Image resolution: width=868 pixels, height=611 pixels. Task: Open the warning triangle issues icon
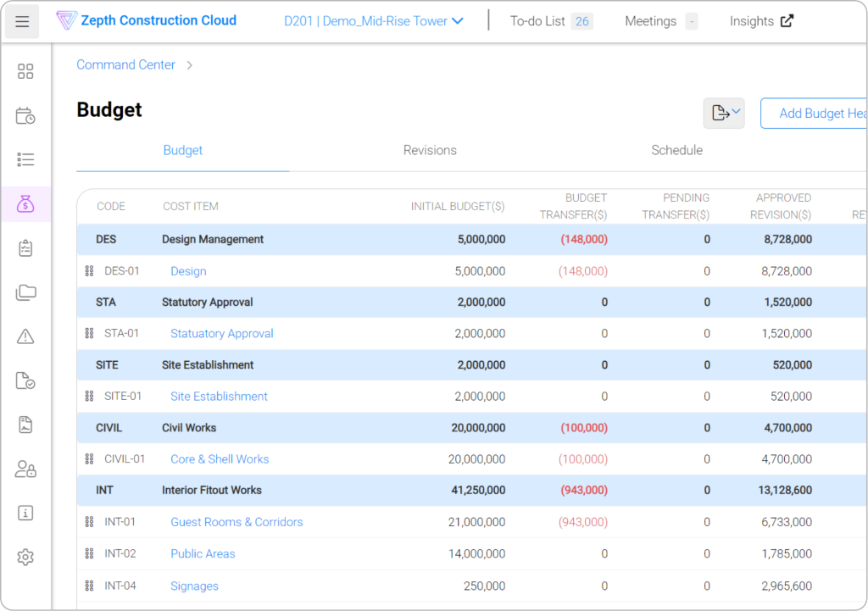[x=25, y=336]
